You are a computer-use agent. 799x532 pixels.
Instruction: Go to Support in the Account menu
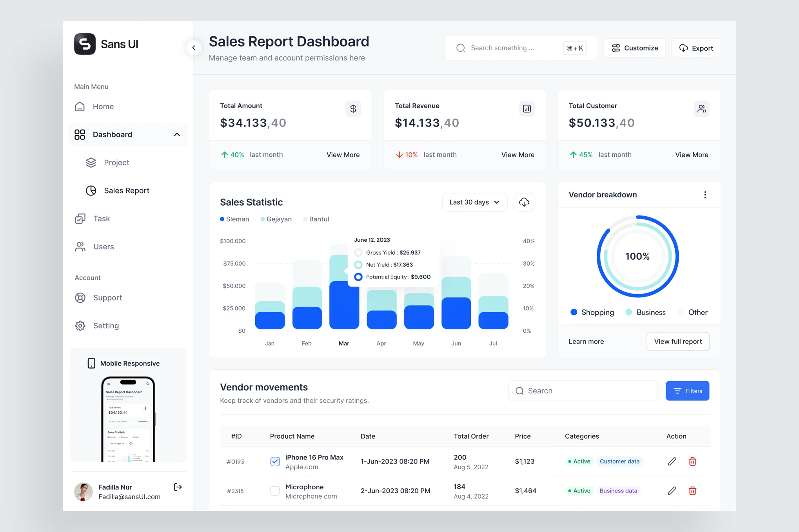point(107,298)
